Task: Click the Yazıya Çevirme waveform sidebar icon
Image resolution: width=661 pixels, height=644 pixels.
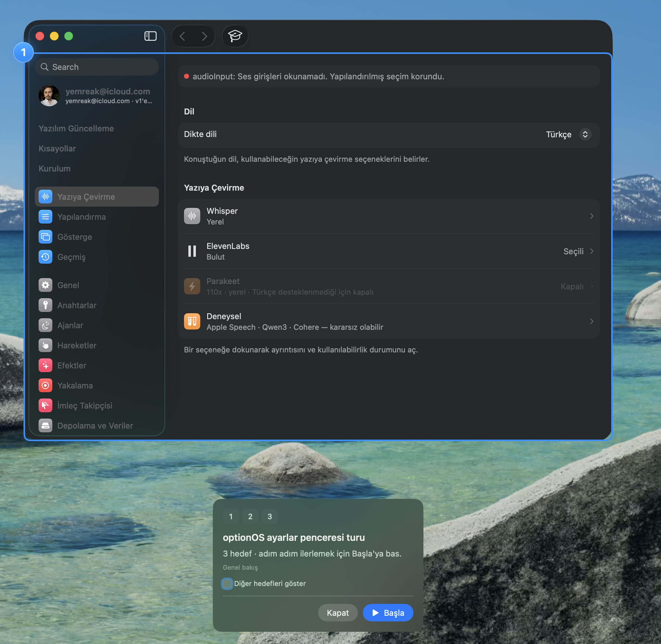Action: (45, 197)
